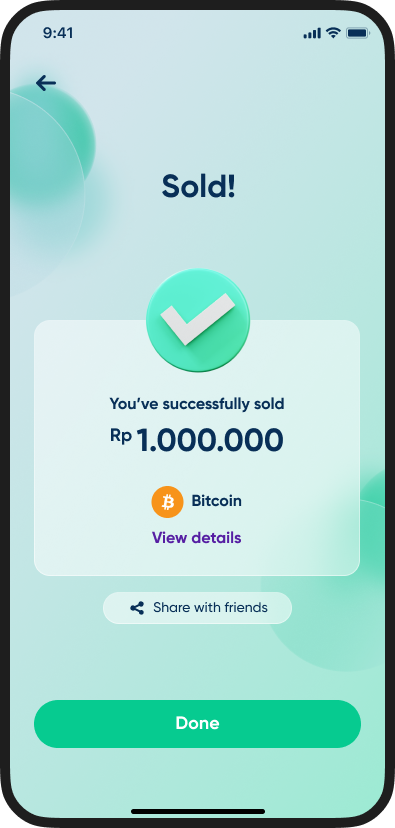Tap the You've successfully sold message
Viewport: 395px width, 828px height.
tap(197, 404)
